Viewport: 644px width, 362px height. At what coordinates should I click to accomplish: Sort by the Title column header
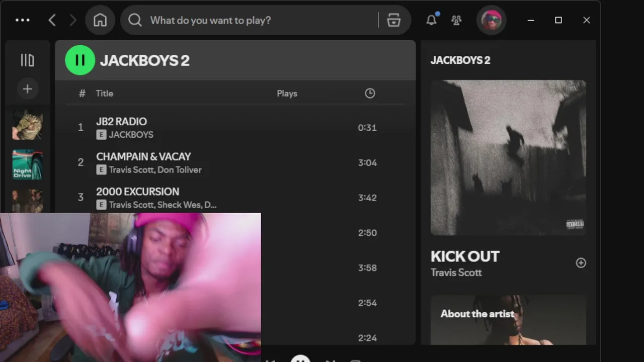pyautogui.click(x=105, y=94)
